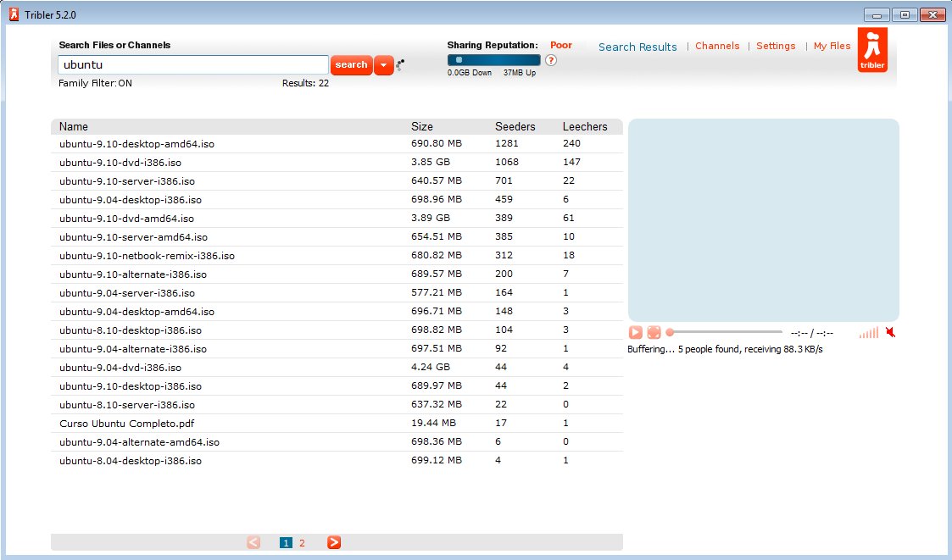Toggle fullscreen video player icon
This screenshot has width=952, height=560.
pyautogui.click(x=654, y=332)
